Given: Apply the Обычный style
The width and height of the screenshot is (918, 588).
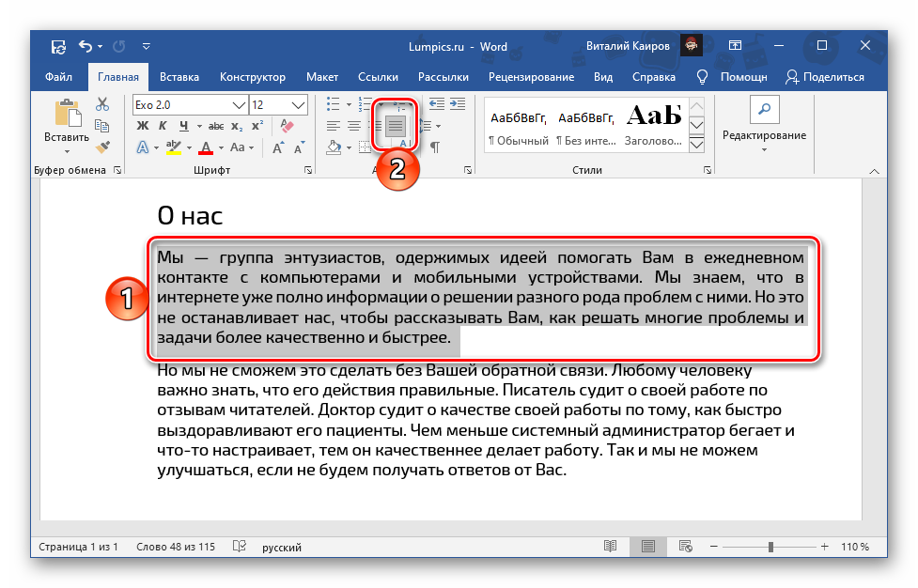Looking at the screenshot, I should pyautogui.click(x=518, y=127).
